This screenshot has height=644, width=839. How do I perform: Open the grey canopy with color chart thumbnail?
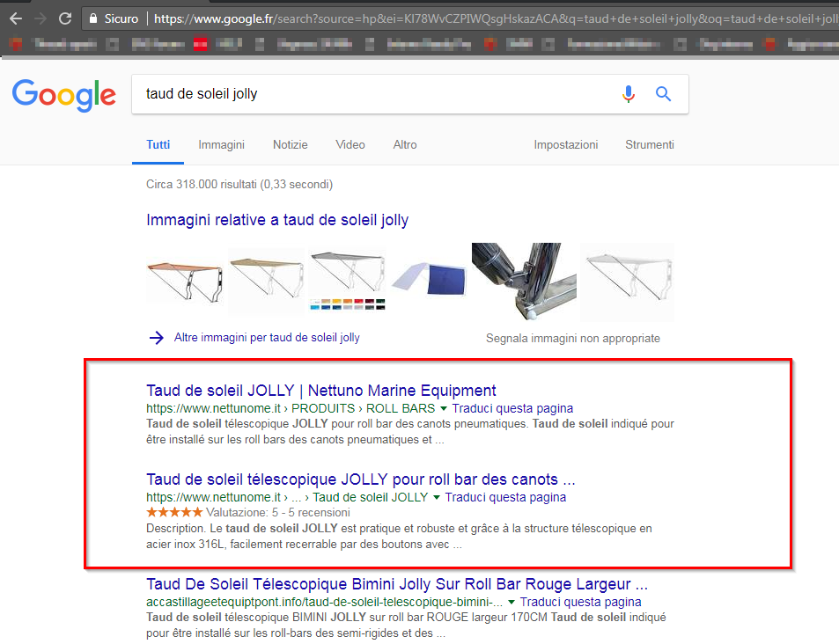point(348,281)
